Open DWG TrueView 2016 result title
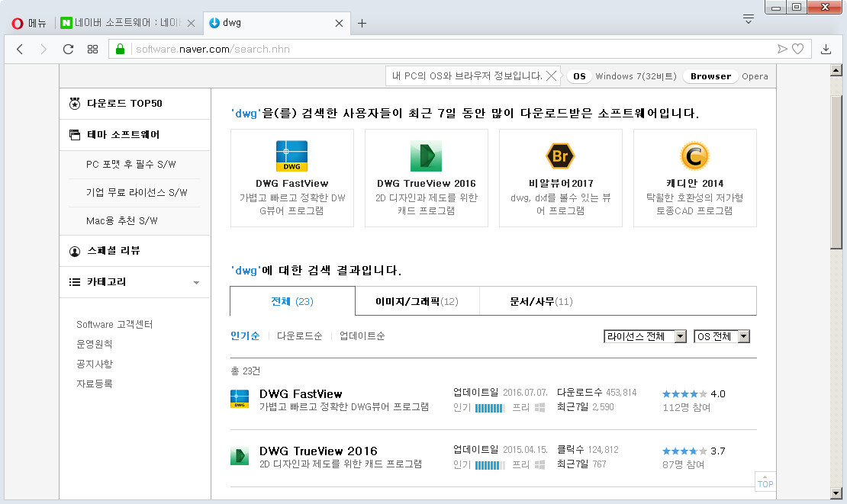The image size is (847, 504). coord(318,451)
